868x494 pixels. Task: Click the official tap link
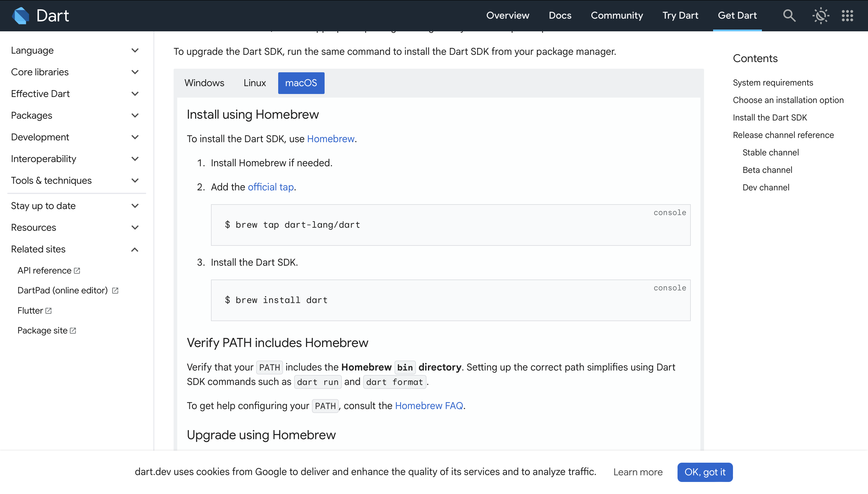tap(271, 187)
